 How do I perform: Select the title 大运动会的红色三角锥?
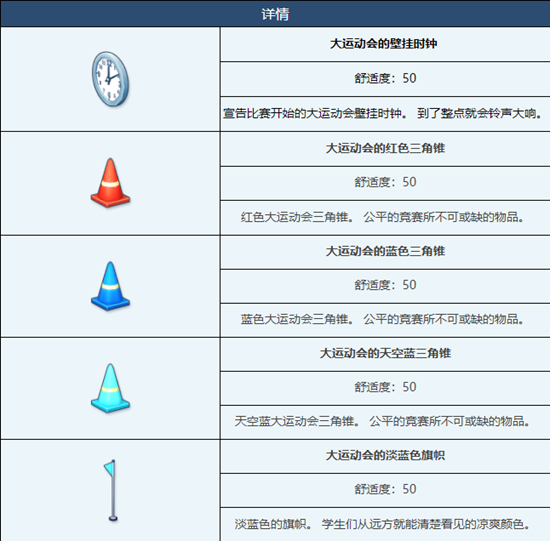[385, 148]
